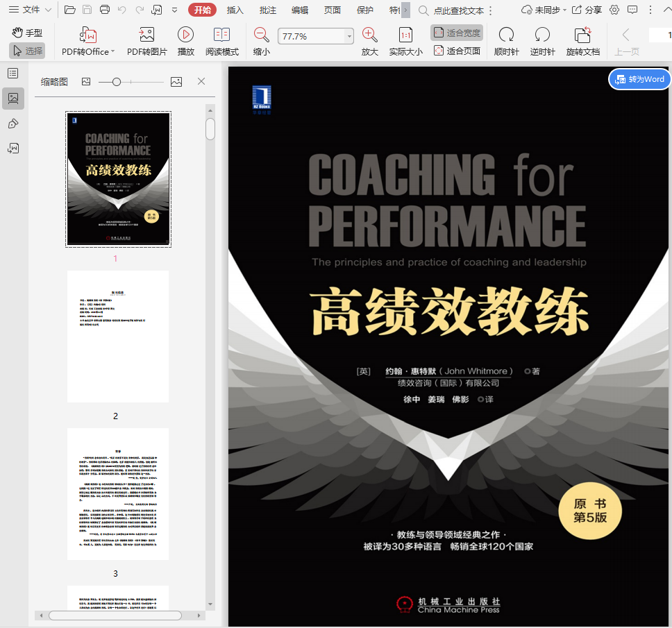The image size is (672, 628).
Task: Click the 77.7% zoom value field
Action: tap(312, 36)
